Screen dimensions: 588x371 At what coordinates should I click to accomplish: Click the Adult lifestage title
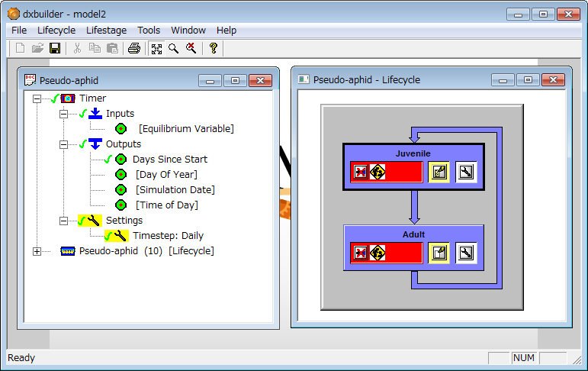pos(413,234)
